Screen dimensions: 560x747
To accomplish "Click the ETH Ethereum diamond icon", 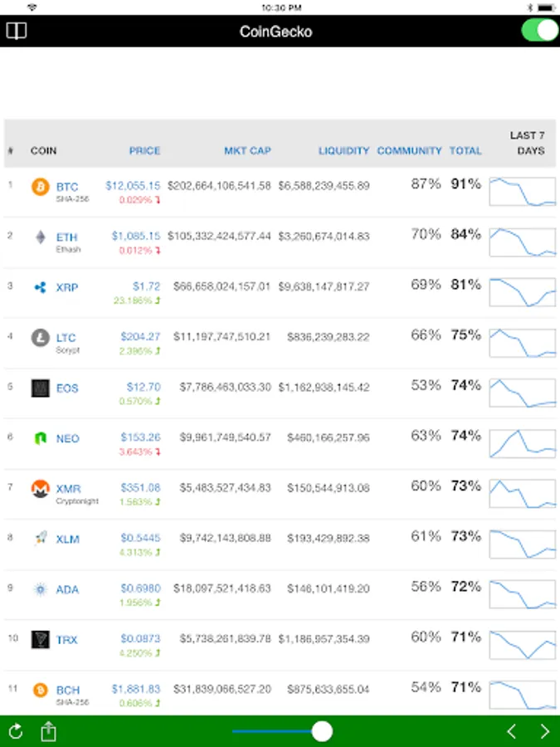I will pyautogui.click(x=41, y=237).
